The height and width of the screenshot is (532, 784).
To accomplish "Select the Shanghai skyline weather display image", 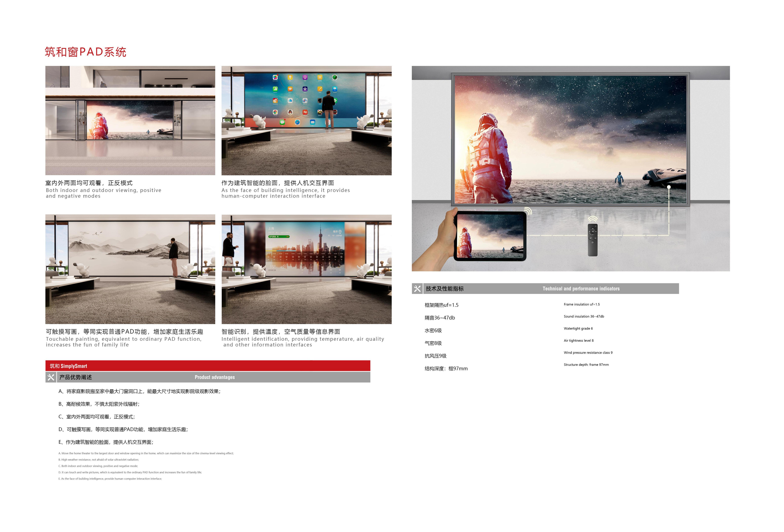I will pyautogui.click(x=307, y=269).
